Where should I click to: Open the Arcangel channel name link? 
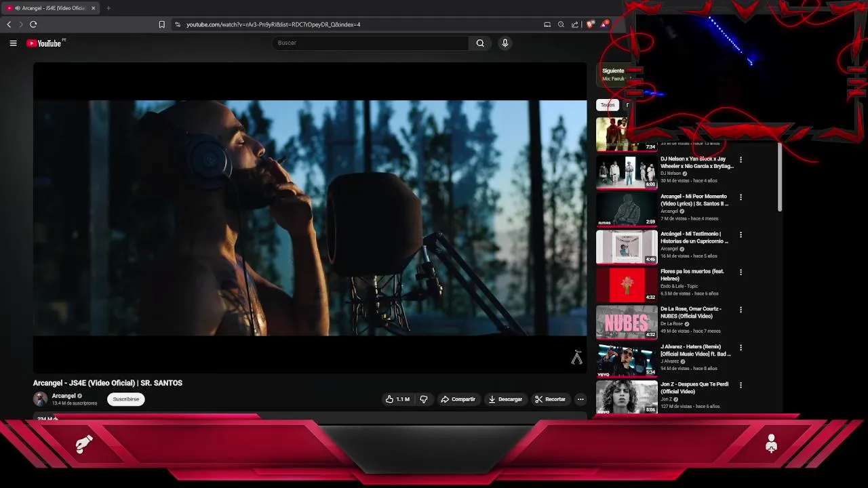tap(64, 396)
